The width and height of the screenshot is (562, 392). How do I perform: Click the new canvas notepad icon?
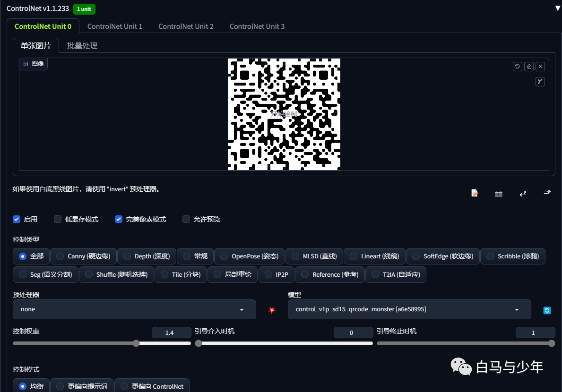point(475,193)
